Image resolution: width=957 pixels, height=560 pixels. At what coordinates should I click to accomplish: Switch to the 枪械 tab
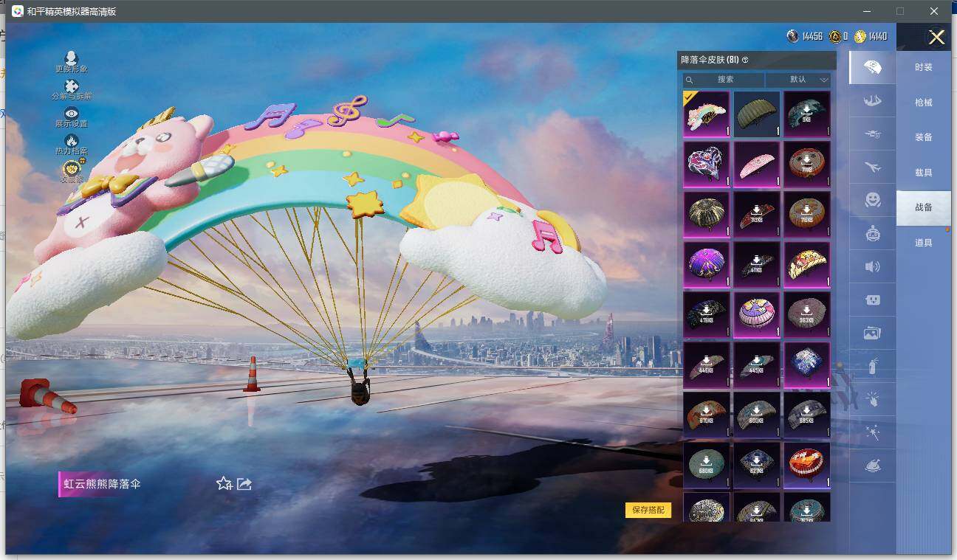[923, 103]
